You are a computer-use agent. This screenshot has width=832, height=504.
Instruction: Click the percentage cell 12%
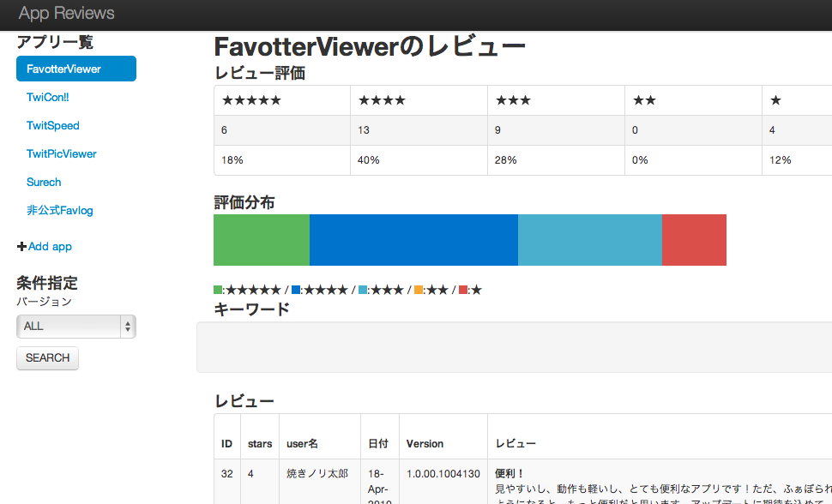tap(797, 160)
